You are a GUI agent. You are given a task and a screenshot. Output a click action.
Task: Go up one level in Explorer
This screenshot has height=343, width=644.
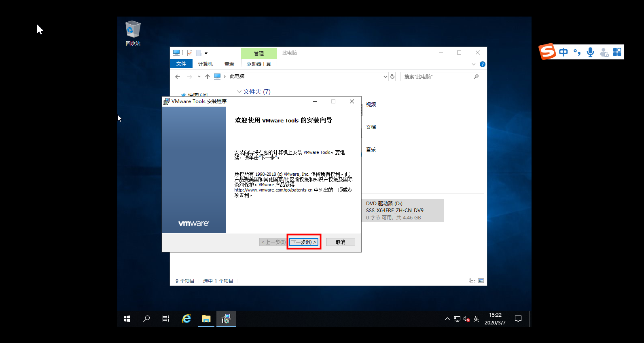(208, 76)
